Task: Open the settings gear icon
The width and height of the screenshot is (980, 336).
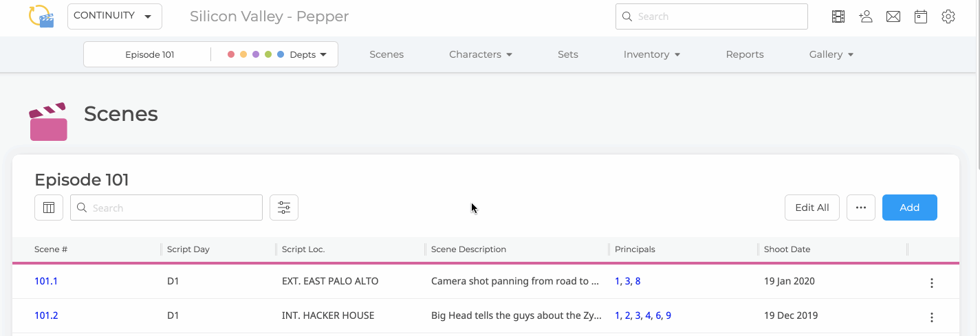Action: [x=948, y=16]
